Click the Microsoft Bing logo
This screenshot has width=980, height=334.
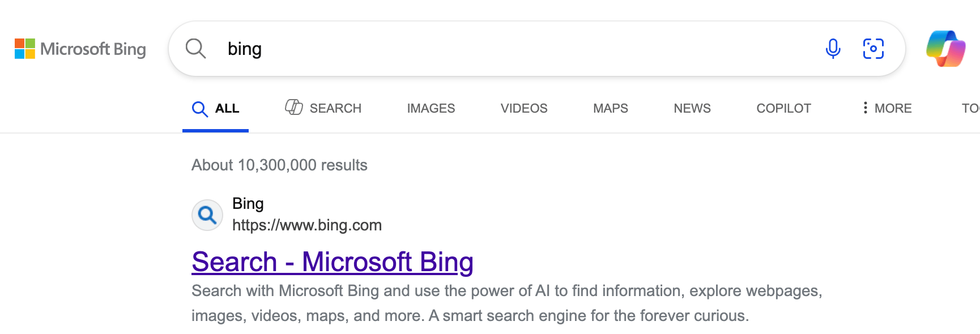coord(79,49)
